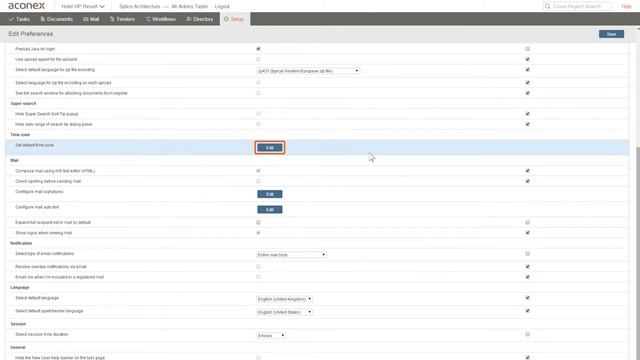The width and height of the screenshot is (640, 360).
Task: Toggle far-right checkbox in Receive overdue notifications row
Action: (x=527, y=267)
